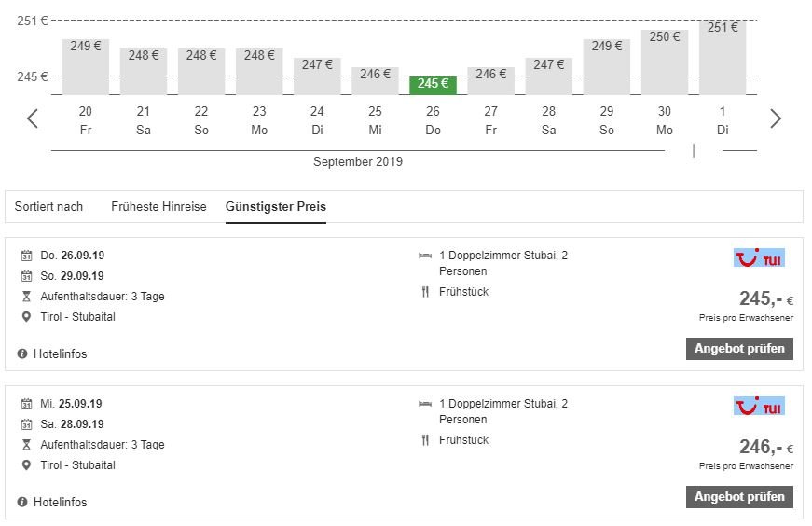Viewport: 812px width, 526px height.
Task: Click the previous dates left arrow
Action: click(x=33, y=119)
